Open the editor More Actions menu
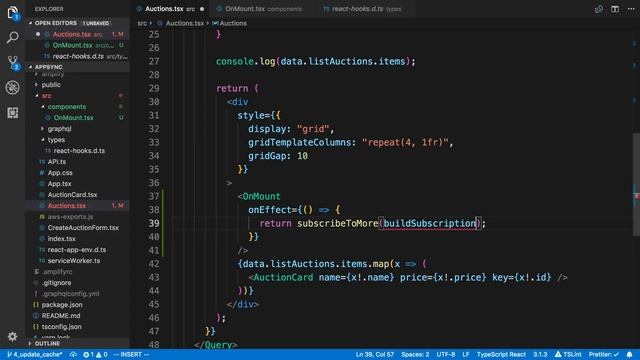Viewport: 640px width, 360px height. tap(631, 9)
